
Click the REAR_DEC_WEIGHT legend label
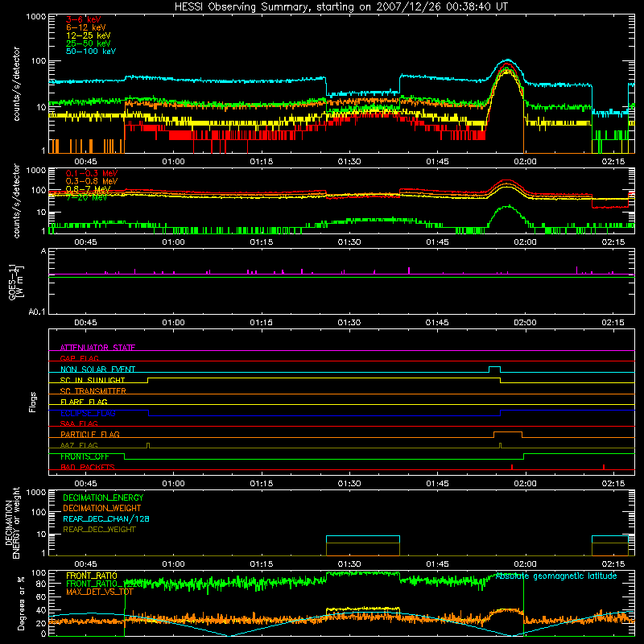click(99, 530)
